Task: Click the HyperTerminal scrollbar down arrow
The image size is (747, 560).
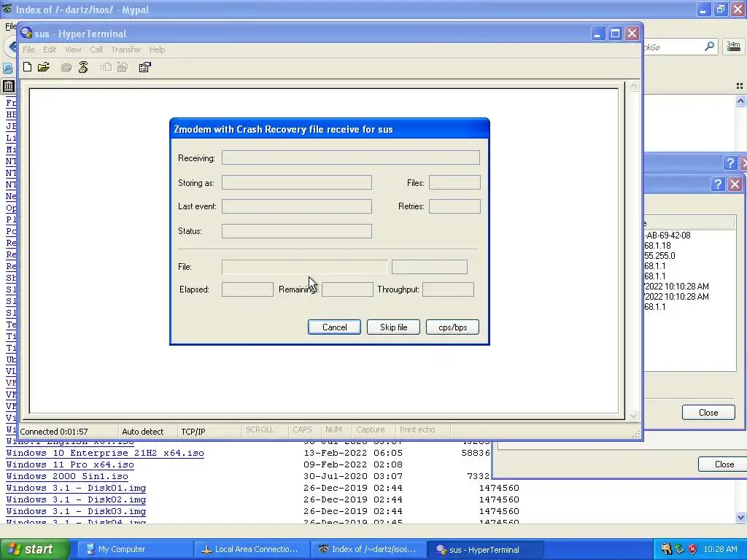Action: pos(633,416)
